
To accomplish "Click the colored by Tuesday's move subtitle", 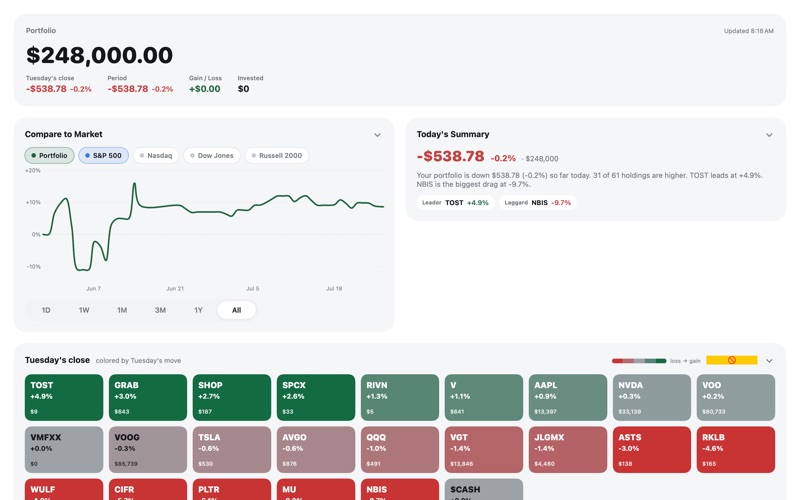I will pos(138,361).
